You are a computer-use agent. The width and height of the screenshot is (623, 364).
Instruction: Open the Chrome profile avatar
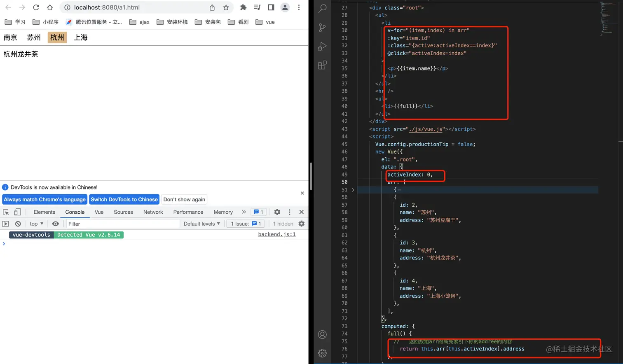point(285,7)
